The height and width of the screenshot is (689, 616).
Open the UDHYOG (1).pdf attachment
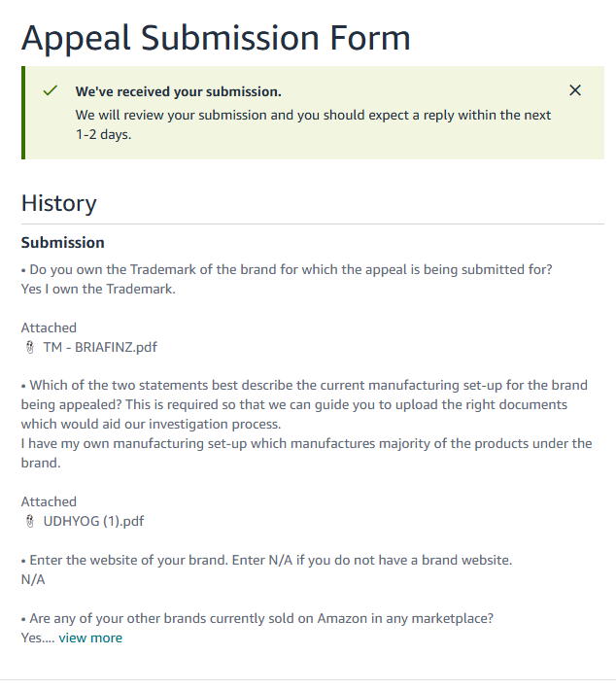coord(93,521)
